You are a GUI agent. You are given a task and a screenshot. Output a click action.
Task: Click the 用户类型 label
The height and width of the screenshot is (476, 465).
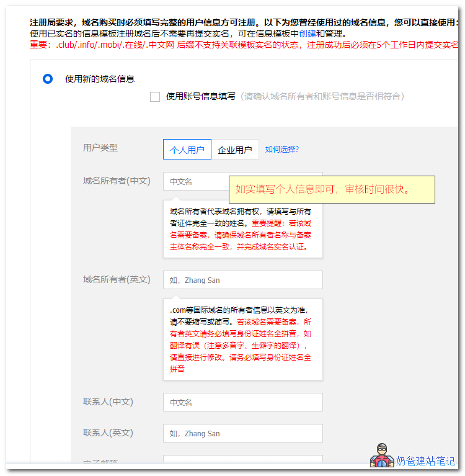coord(100,148)
